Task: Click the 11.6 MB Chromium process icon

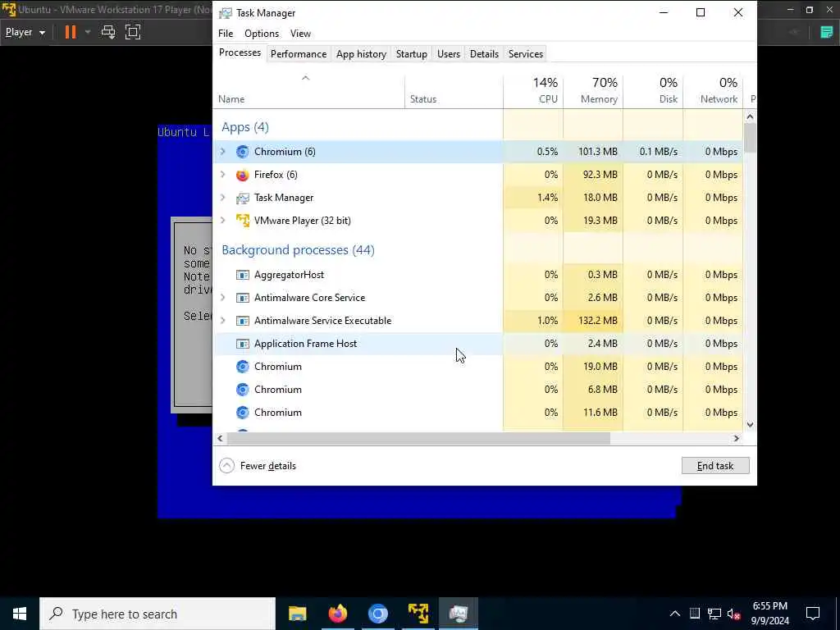Action: tap(243, 413)
